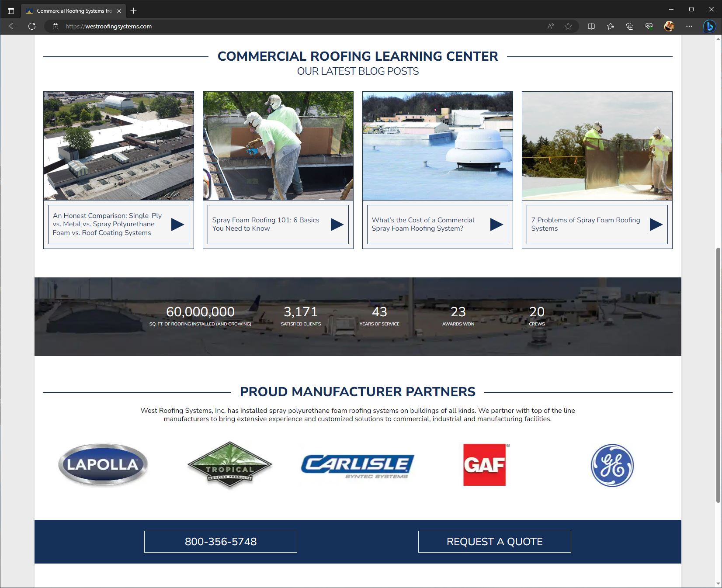The width and height of the screenshot is (722, 588).
Task: Open the Favorites list icon
Action: (x=611, y=26)
